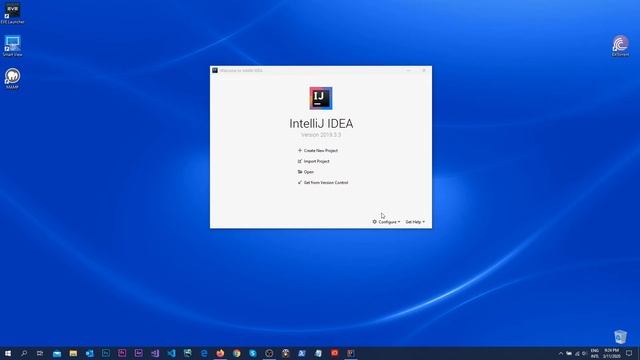Screen dimensions: 640x360
Task: Open the EVE Launcher desktop shortcut
Action: point(12,13)
